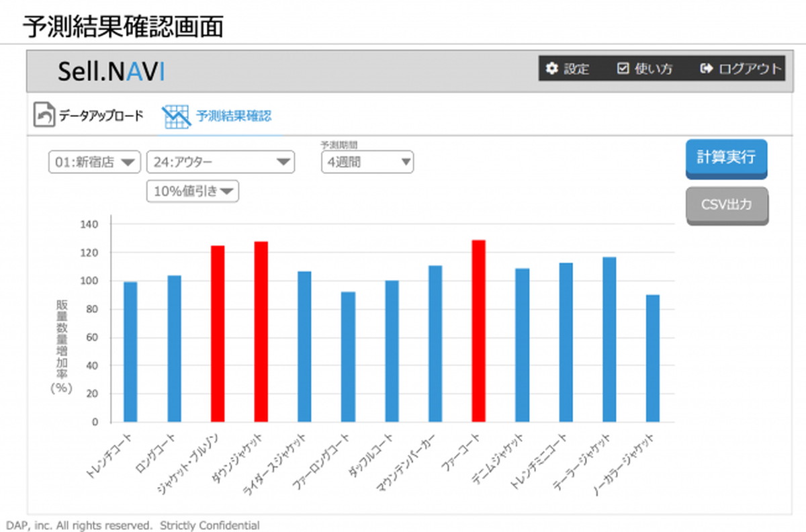Select the 予測結果確認 tab
This screenshot has height=532, width=806.
[234, 116]
